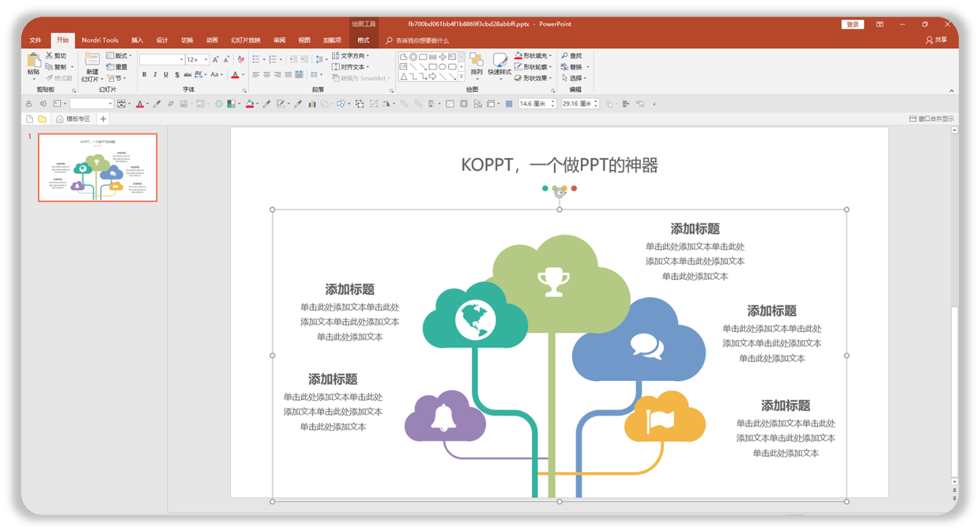Open align text (对齐文本) dropdown
Viewport: 980px width, 532px height.
(x=350, y=67)
